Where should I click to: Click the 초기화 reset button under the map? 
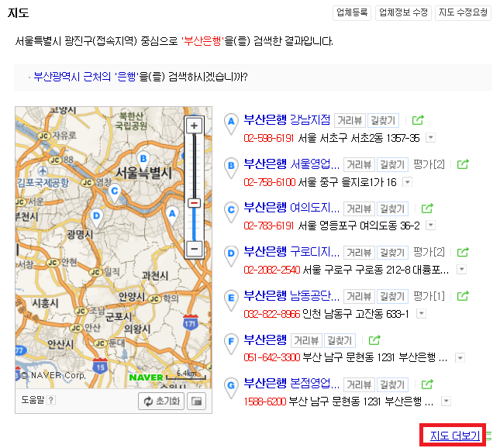tap(161, 401)
